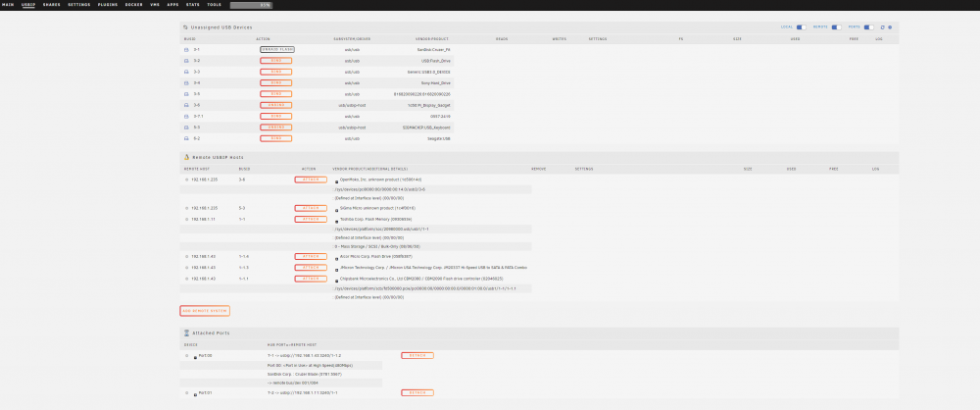Click the small icon beside Toshiba Flash Memory
980x410 pixels.
coord(337,221)
